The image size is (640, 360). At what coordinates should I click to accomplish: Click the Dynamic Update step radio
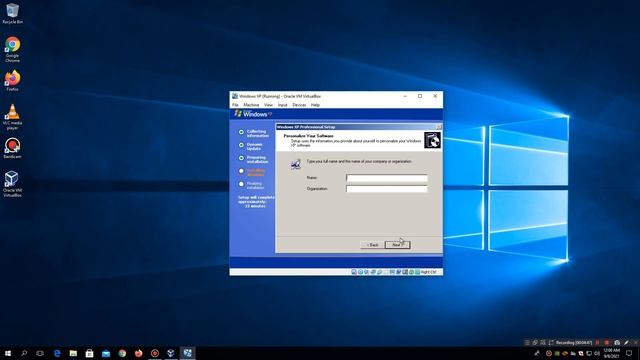point(241,145)
